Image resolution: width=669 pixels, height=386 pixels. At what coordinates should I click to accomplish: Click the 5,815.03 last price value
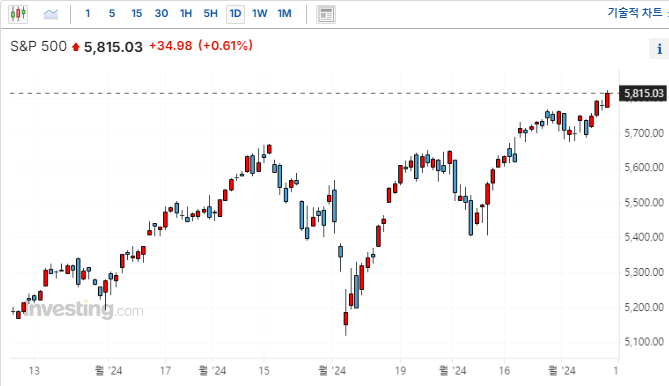113,47
